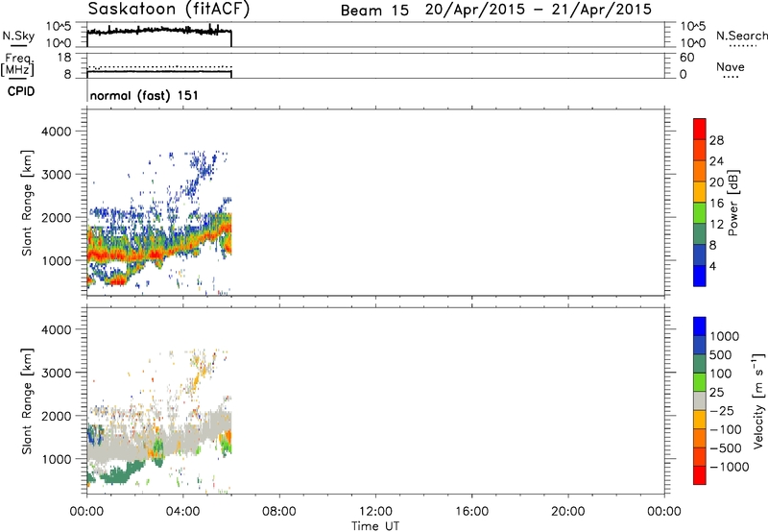Click the 'N.Search' legend label
This screenshot has width=768, height=532.
click(x=741, y=36)
